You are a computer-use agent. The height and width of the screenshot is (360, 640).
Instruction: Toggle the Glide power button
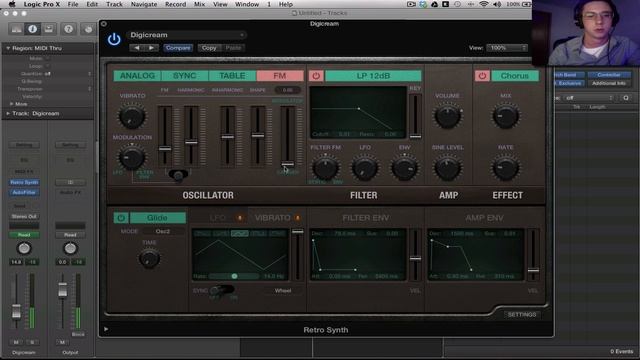click(x=121, y=218)
